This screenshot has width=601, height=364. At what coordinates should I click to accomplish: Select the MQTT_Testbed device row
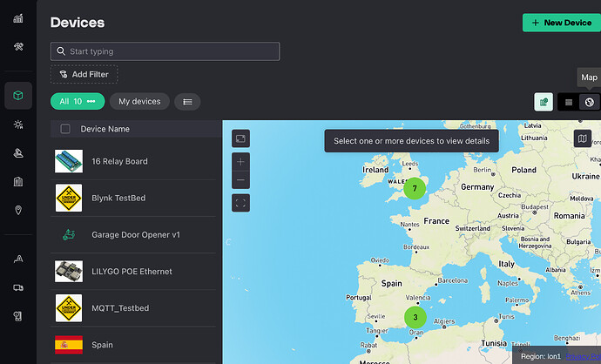(x=133, y=308)
